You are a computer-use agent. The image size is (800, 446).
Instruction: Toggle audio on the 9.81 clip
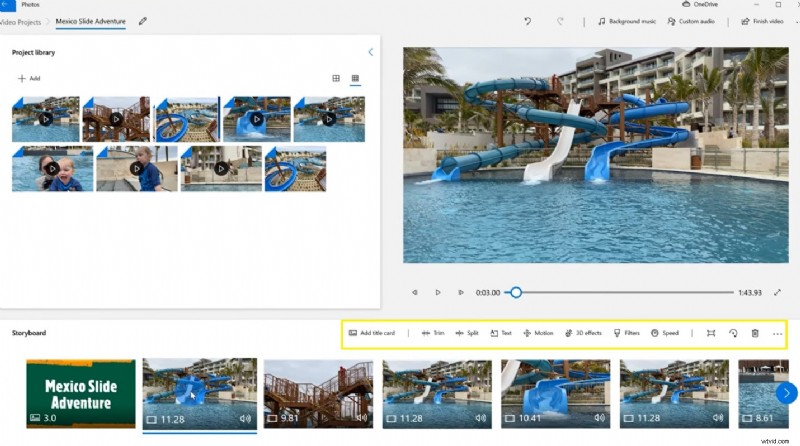362,418
